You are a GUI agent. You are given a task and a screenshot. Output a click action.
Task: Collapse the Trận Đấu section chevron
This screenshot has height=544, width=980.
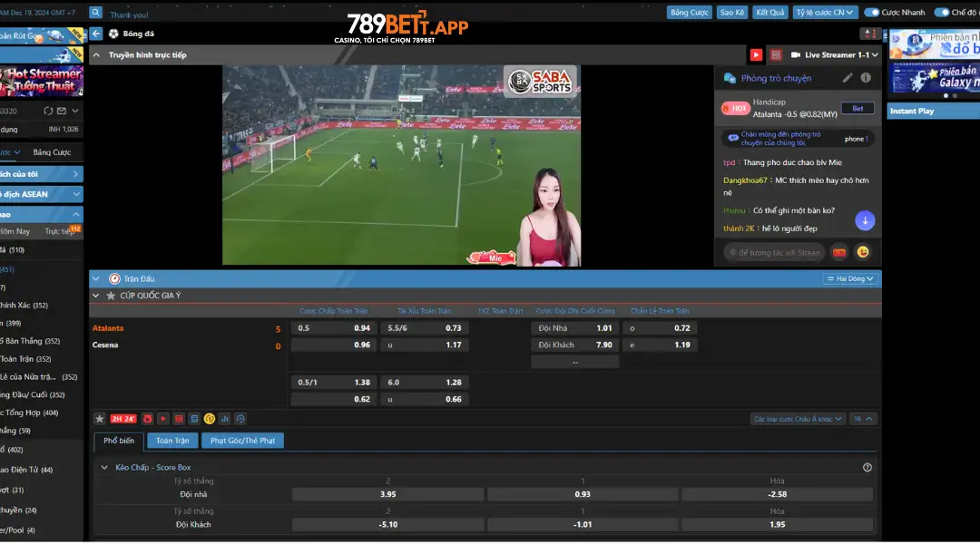point(95,278)
